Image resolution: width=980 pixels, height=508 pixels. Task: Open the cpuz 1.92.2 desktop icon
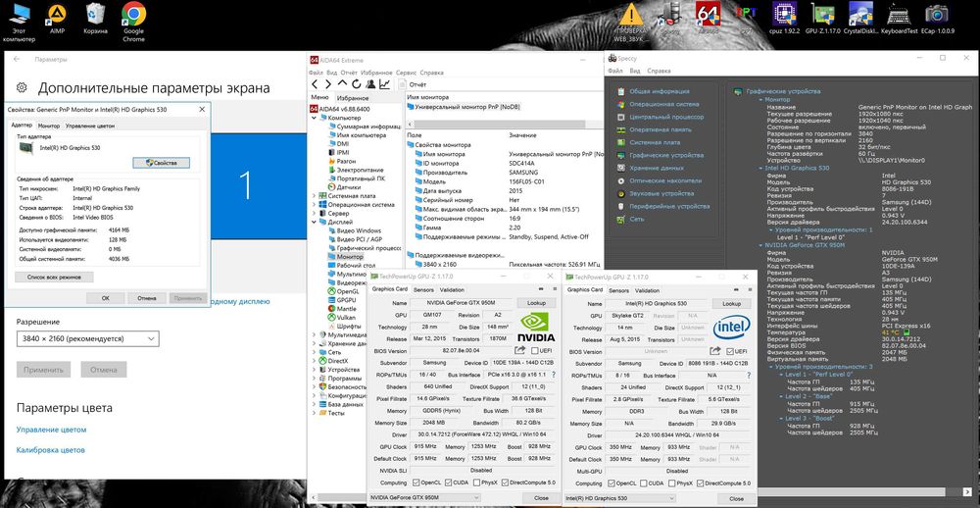click(786, 18)
